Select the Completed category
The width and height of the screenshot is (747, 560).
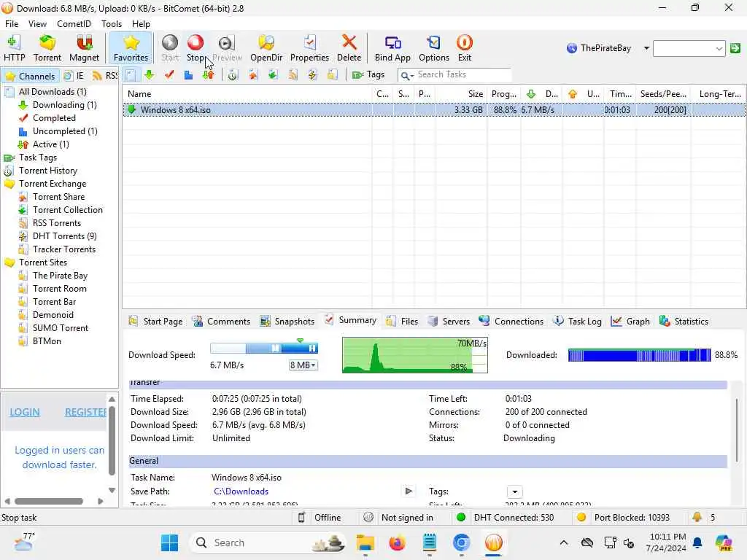tap(54, 118)
